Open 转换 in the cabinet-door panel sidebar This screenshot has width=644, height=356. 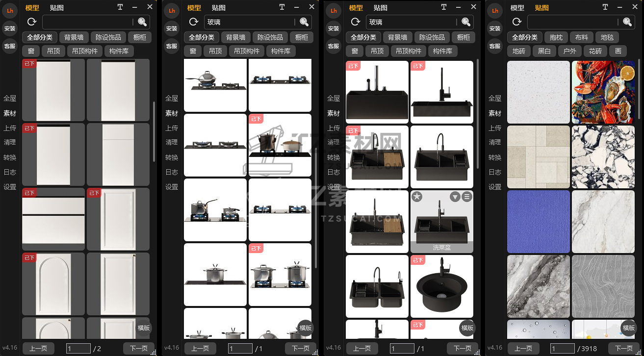[x=10, y=157]
